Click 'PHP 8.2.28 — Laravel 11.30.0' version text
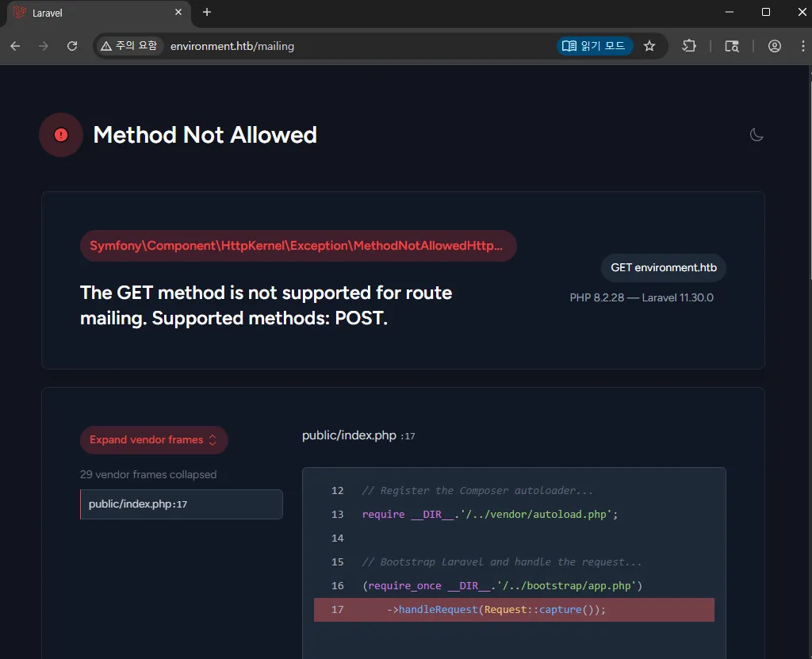 click(x=642, y=298)
